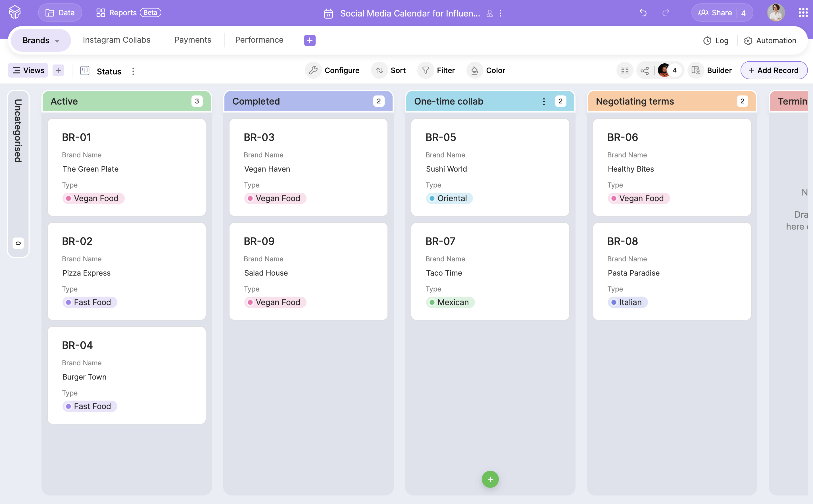Screen dimensions: 813x504
Task: Open the apps grid menu
Action: coord(803,13)
